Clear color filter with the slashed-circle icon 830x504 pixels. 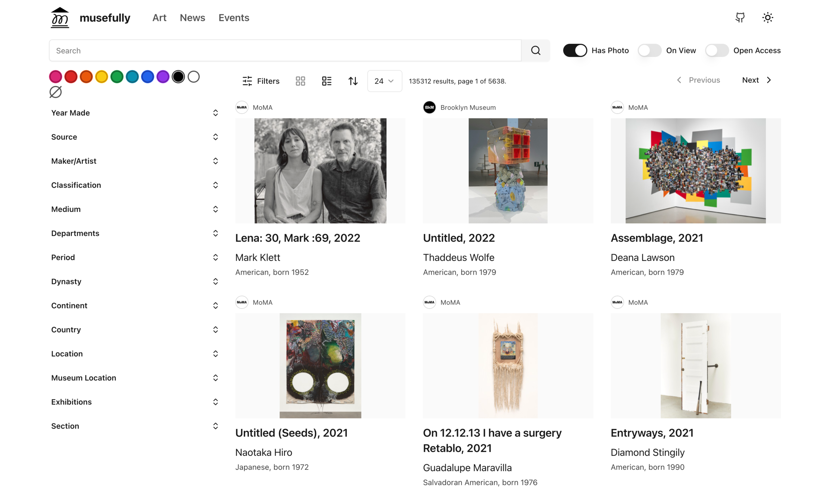[x=55, y=92]
